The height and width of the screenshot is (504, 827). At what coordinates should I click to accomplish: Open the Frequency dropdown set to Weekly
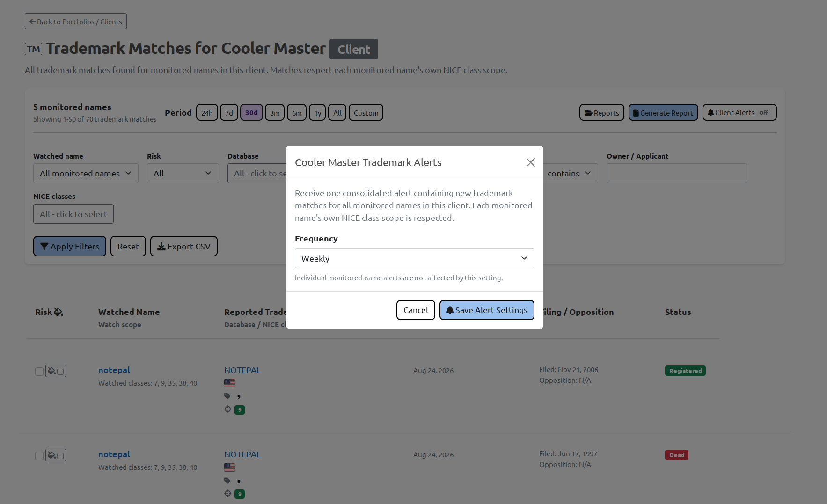coord(414,258)
